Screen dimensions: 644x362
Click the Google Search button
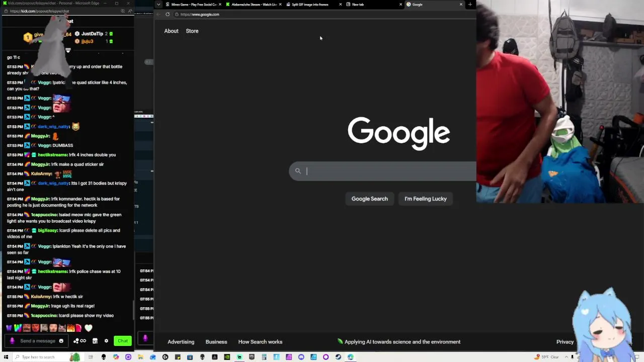coord(369,199)
